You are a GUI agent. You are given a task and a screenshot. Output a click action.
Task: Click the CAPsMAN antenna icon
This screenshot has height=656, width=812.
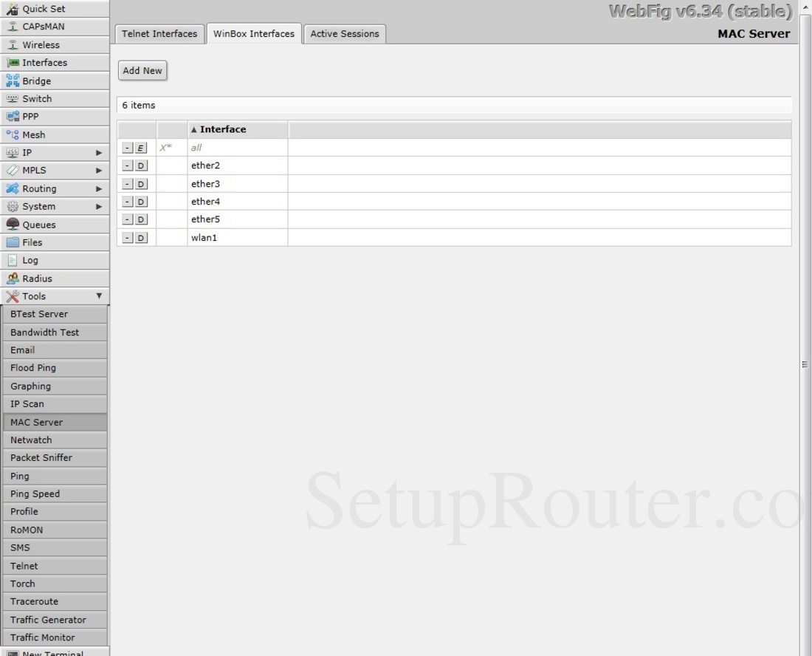(x=13, y=27)
